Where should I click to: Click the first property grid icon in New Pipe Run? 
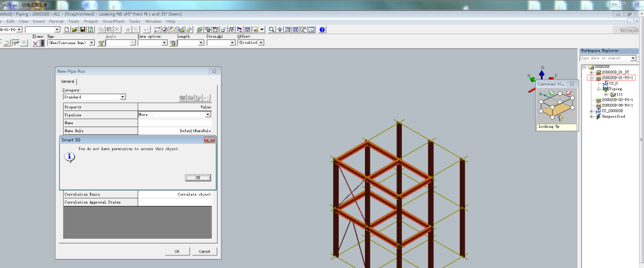tap(182, 97)
